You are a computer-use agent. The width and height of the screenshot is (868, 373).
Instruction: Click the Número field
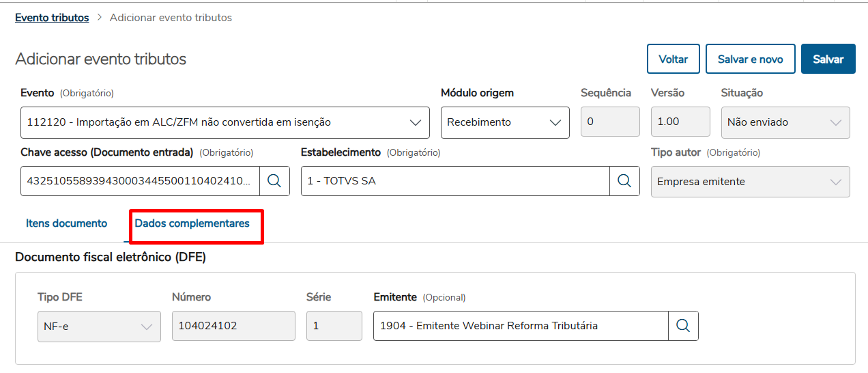point(233,326)
